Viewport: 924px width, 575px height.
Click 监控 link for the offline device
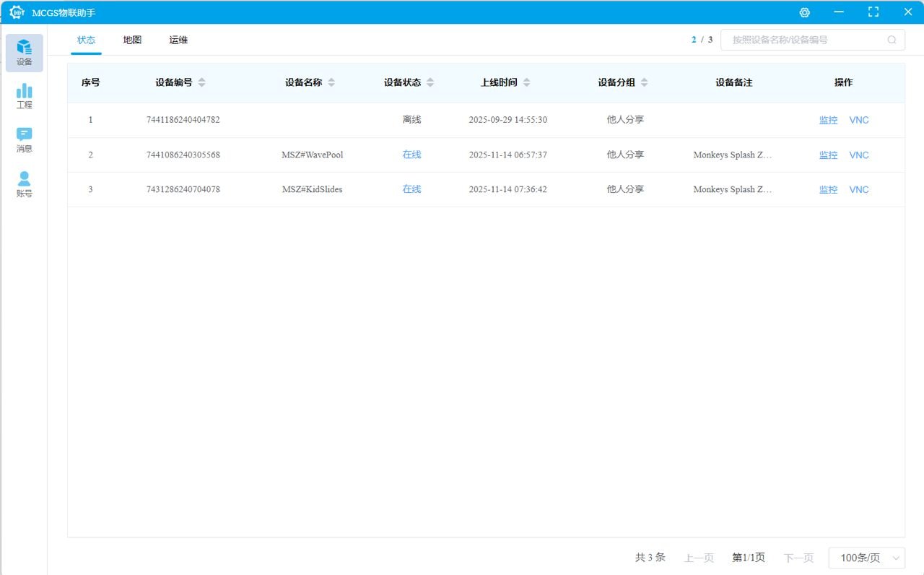(828, 121)
